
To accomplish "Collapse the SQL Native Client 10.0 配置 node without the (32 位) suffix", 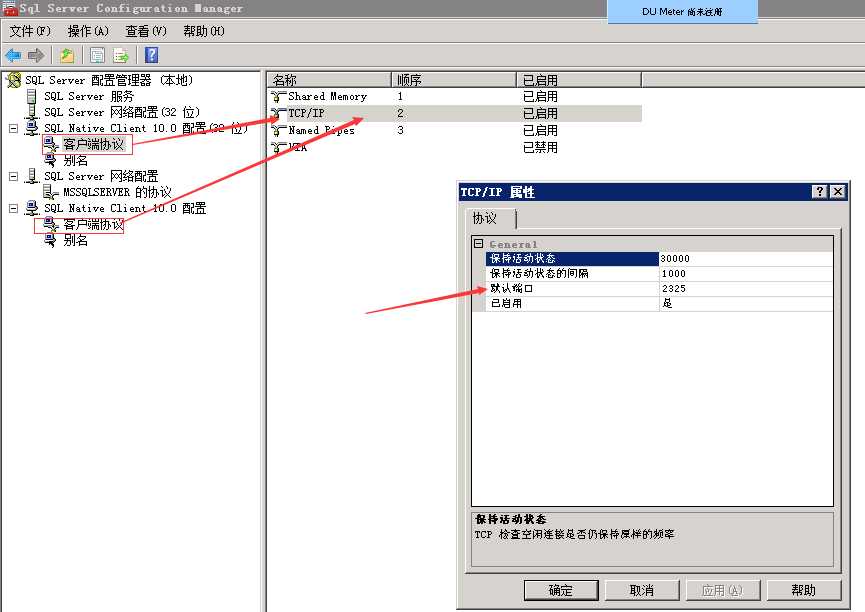I will (x=13, y=209).
